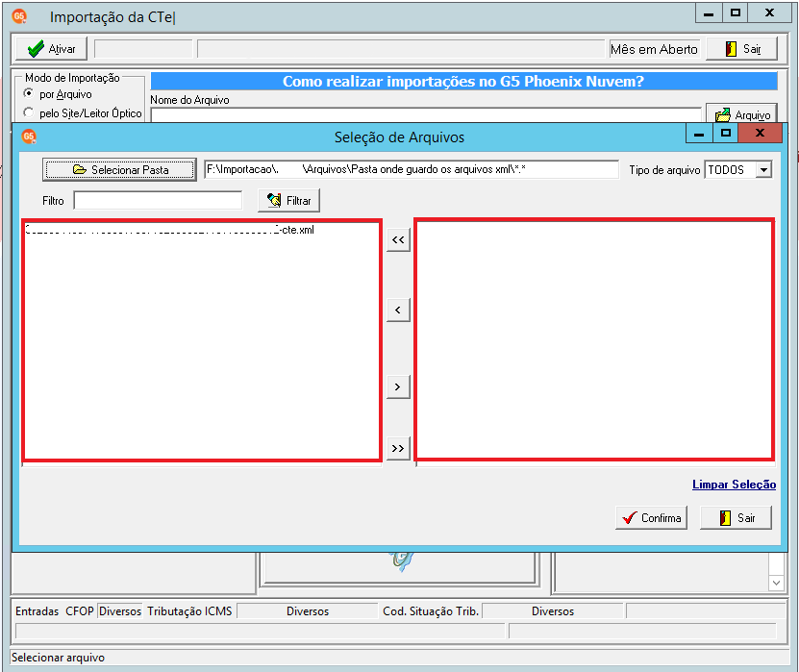This screenshot has height=672, width=799.
Task: Select the -cte.xml file in the left list
Action: pyautogui.click(x=171, y=230)
